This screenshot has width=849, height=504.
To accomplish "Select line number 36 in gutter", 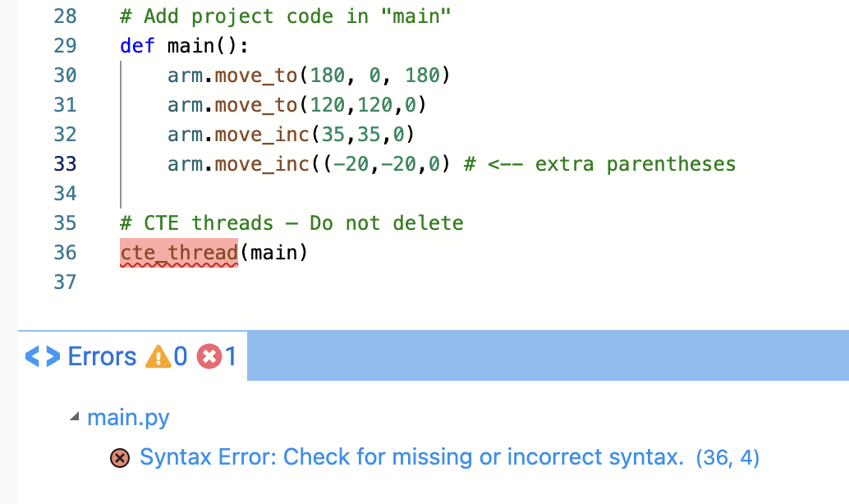I will (x=65, y=252).
